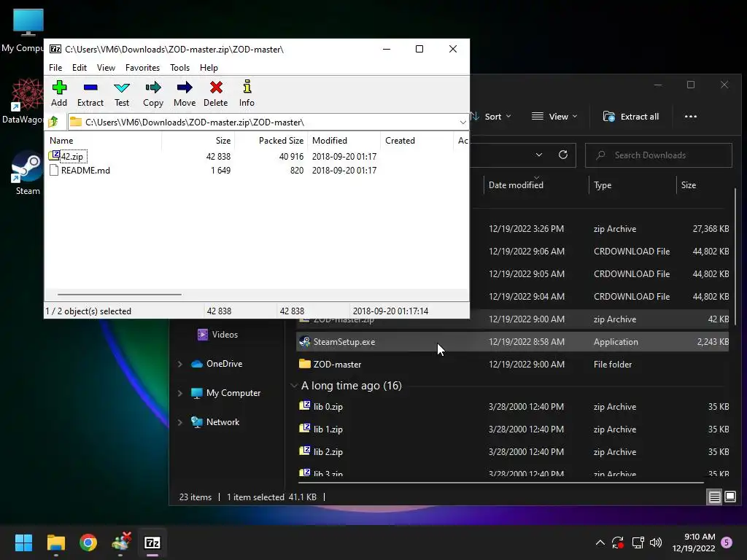Show hidden system tray icons

click(600, 542)
